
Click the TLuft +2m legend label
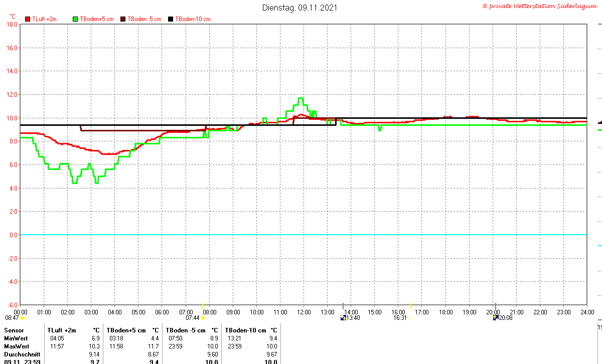[x=45, y=19]
